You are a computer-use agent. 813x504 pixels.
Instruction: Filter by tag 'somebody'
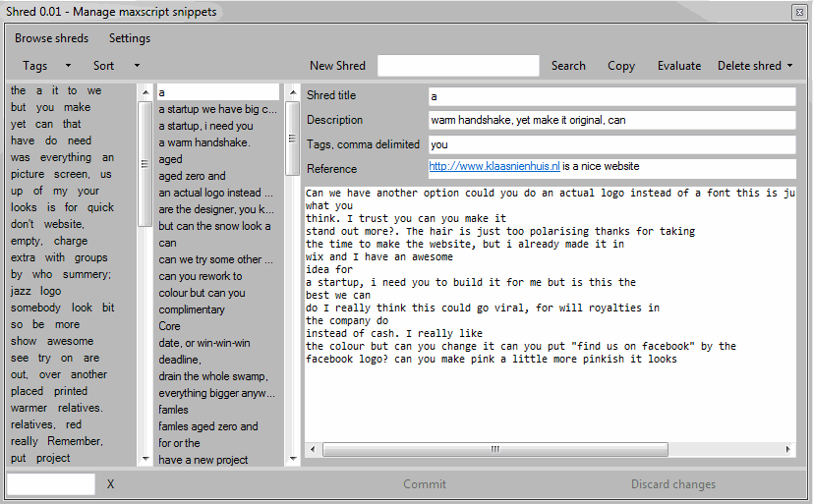tap(35, 308)
